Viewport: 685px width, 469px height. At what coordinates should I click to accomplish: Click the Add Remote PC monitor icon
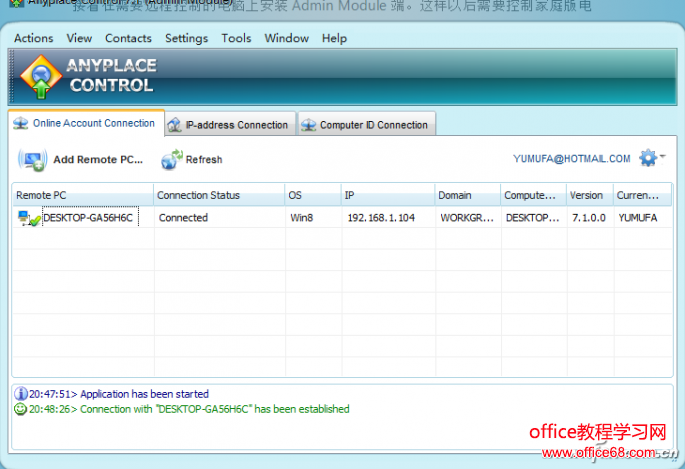coord(33,160)
